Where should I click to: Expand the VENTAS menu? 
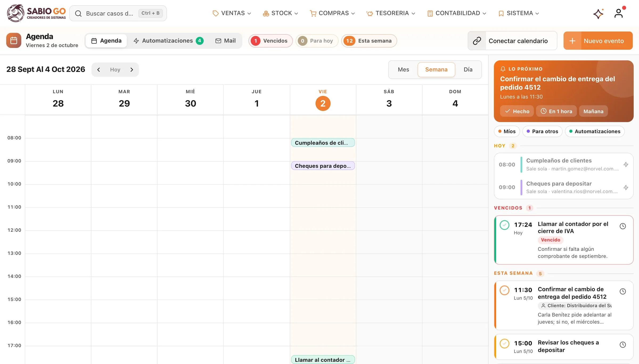232,13
